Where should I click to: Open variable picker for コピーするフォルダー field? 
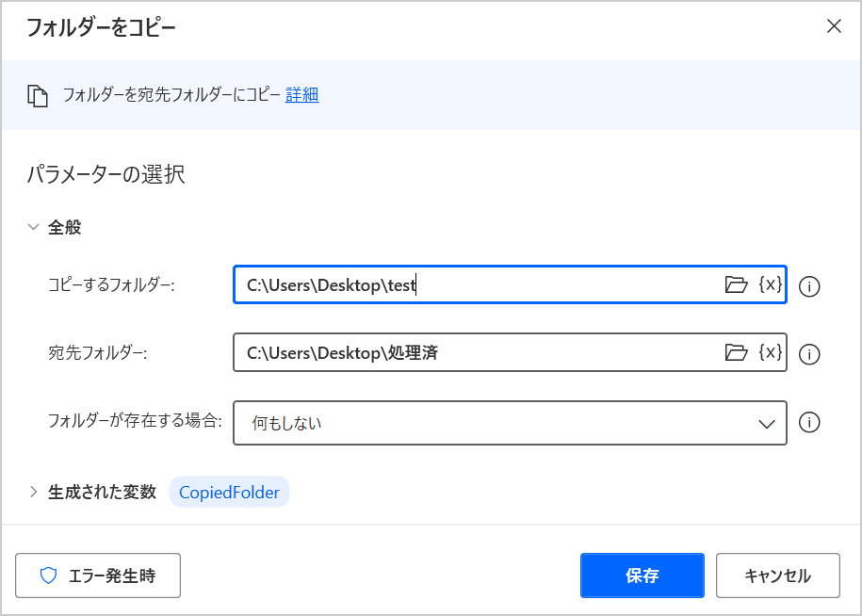[x=770, y=284]
